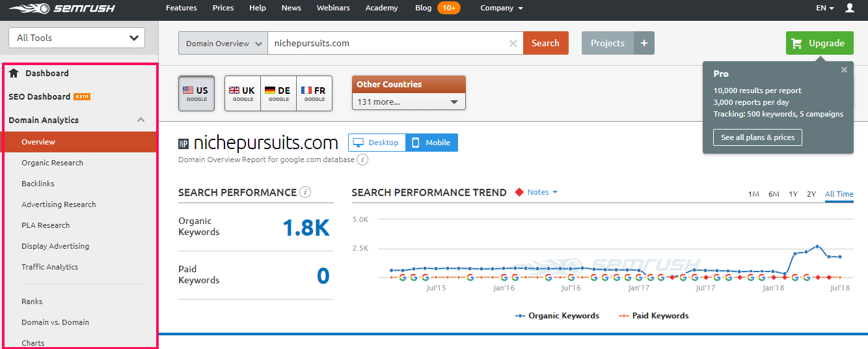
Task: Collapse the Domain Analytics section
Action: click(x=141, y=120)
